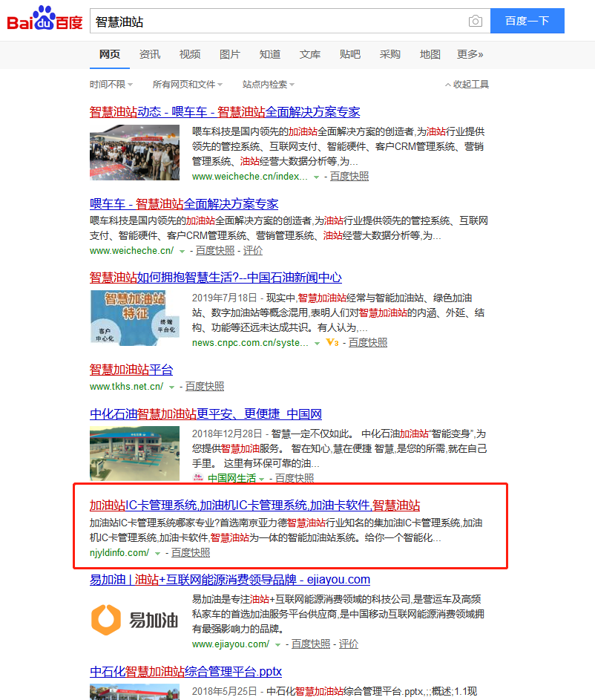Click the V3 credibility badge icon
This screenshot has width=595, height=700.
(x=332, y=342)
